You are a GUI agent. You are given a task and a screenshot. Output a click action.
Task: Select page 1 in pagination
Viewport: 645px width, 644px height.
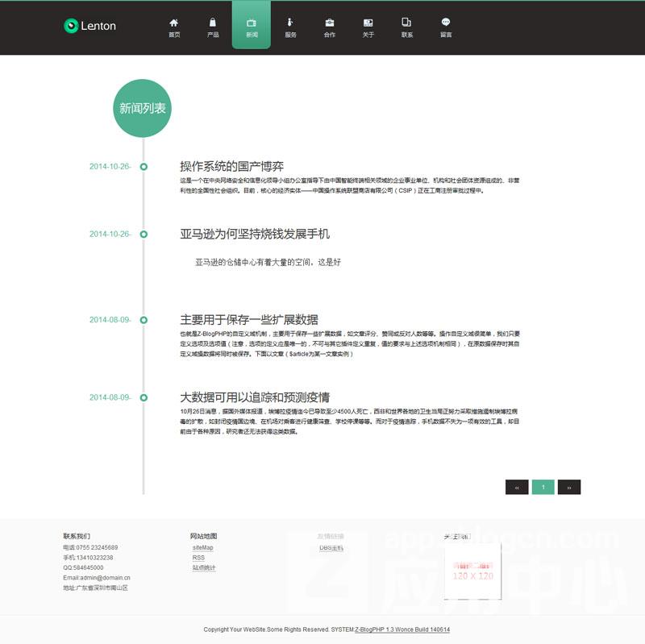point(543,487)
